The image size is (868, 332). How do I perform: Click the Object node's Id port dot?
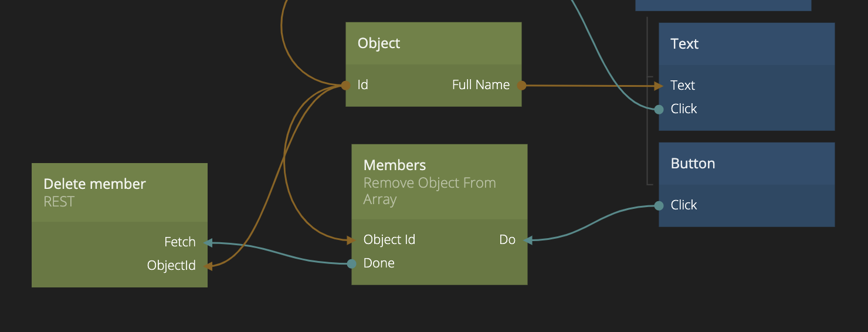pyautogui.click(x=346, y=86)
